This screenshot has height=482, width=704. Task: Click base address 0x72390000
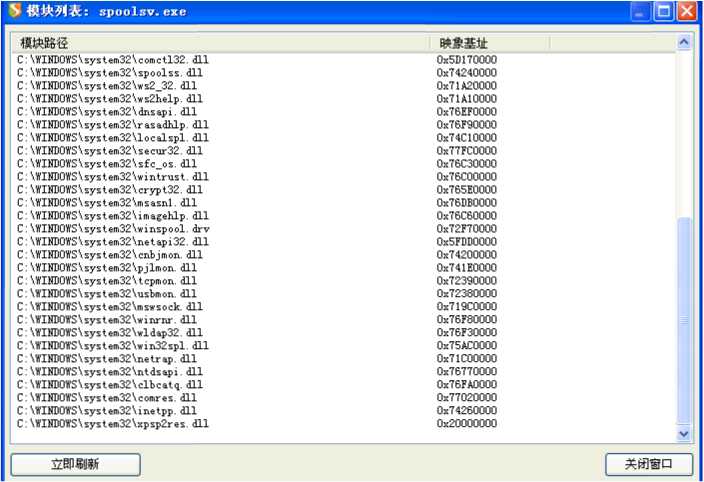[x=466, y=281]
